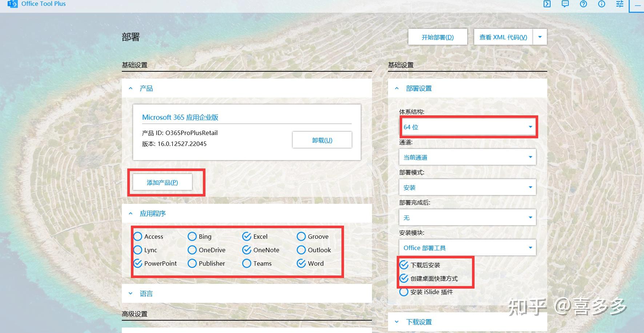This screenshot has height=333, width=644.
Task: Click the 产品 ID: O365ProPlusRetail text
Action: [x=180, y=133]
